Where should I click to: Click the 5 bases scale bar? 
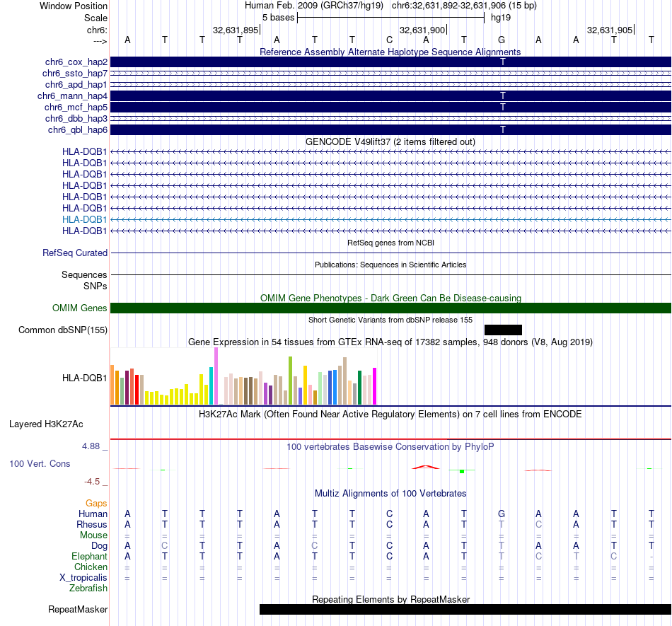tap(390, 18)
